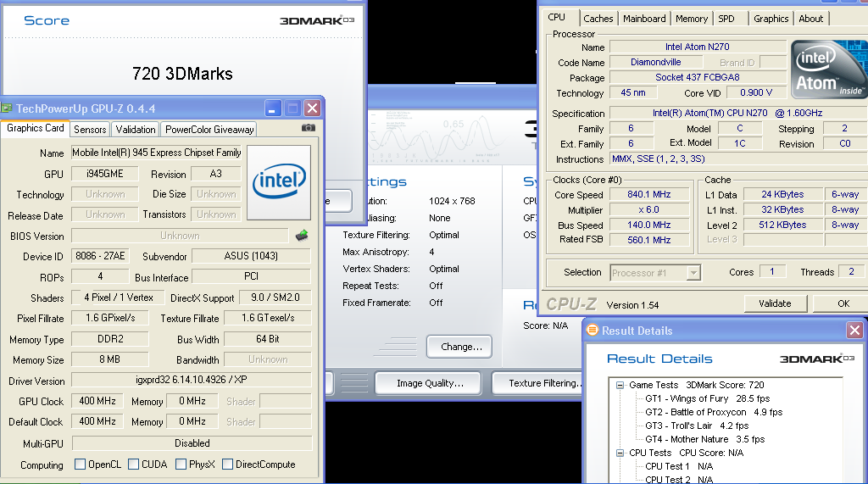
Task: Select the CPU Test 1 row
Action: click(679, 466)
